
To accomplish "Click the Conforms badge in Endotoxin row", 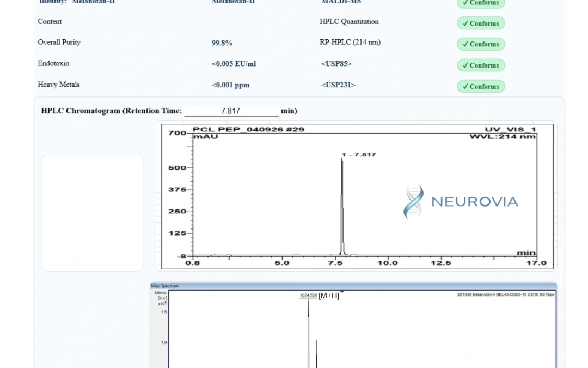I will (x=481, y=65).
